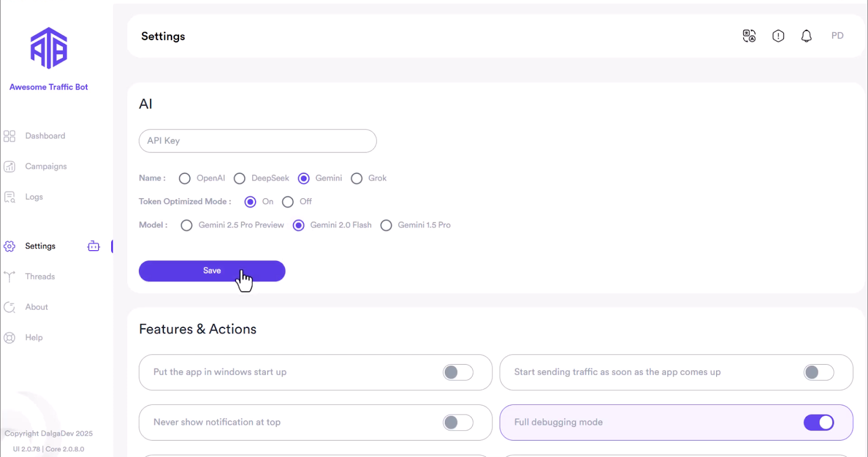Save the AI settings

click(212, 270)
